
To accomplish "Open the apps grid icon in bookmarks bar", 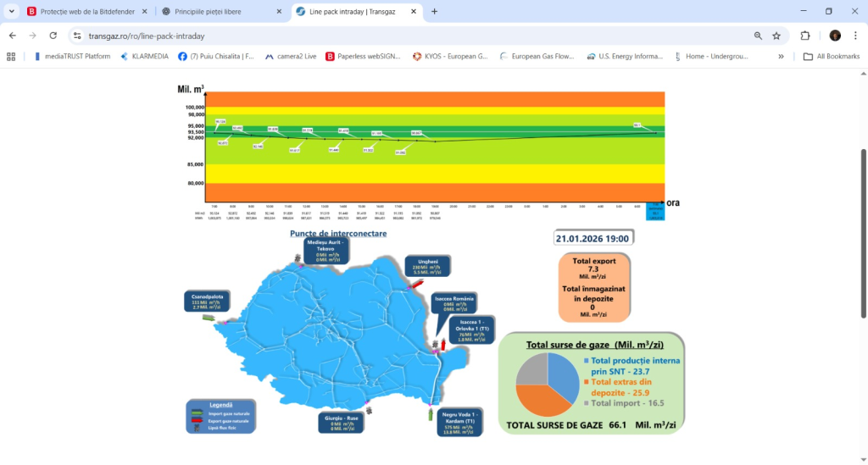I will pyautogui.click(x=11, y=57).
